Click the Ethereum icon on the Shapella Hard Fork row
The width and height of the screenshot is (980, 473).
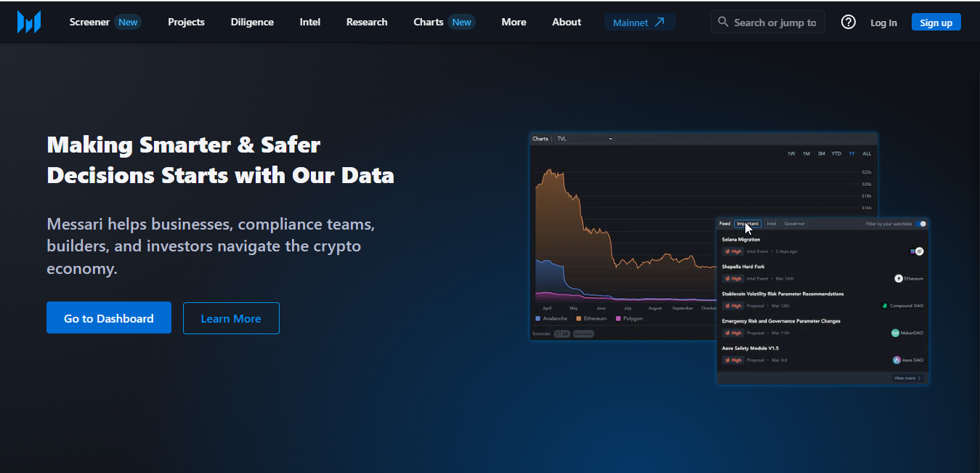[899, 278]
